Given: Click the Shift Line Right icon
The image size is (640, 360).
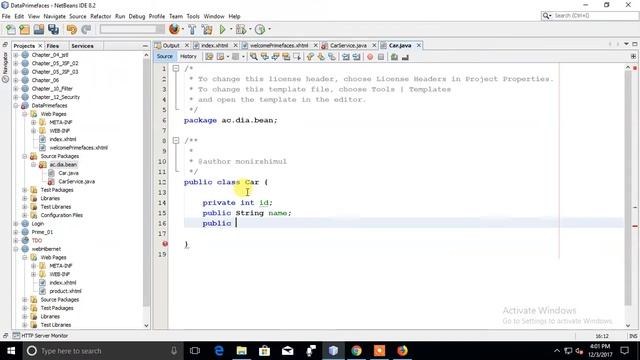Looking at the screenshot, I should click(356, 57).
